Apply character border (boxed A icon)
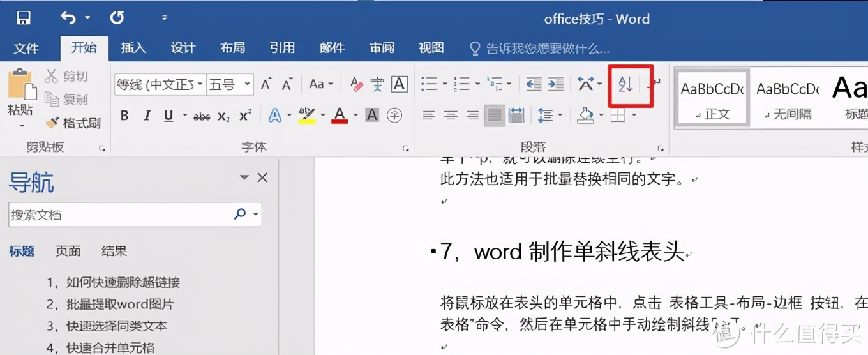The height and width of the screenshot is (355, 868). coord(400,84)
